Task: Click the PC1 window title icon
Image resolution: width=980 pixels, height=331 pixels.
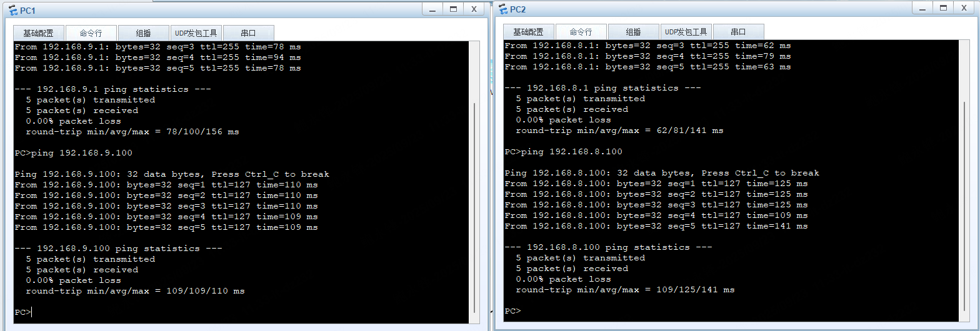Action: point(12,10)
